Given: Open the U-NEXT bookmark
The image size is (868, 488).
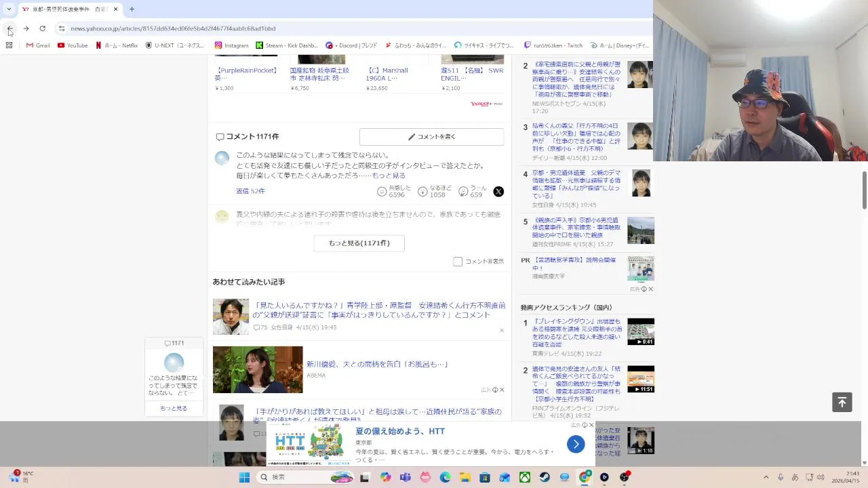Looking at the screenshot, I should [x=175, y=45].
